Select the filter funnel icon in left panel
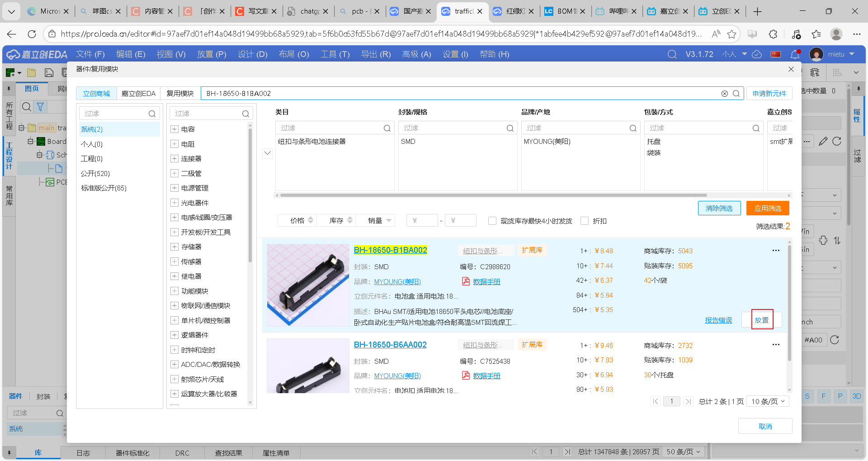 [40, 107]
